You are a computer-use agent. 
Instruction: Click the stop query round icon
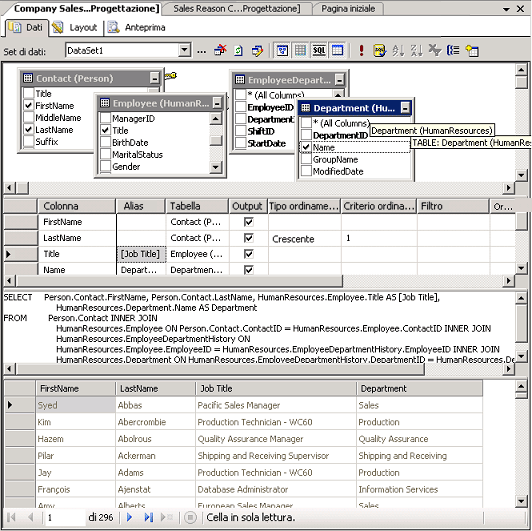(x=190, y=517)
